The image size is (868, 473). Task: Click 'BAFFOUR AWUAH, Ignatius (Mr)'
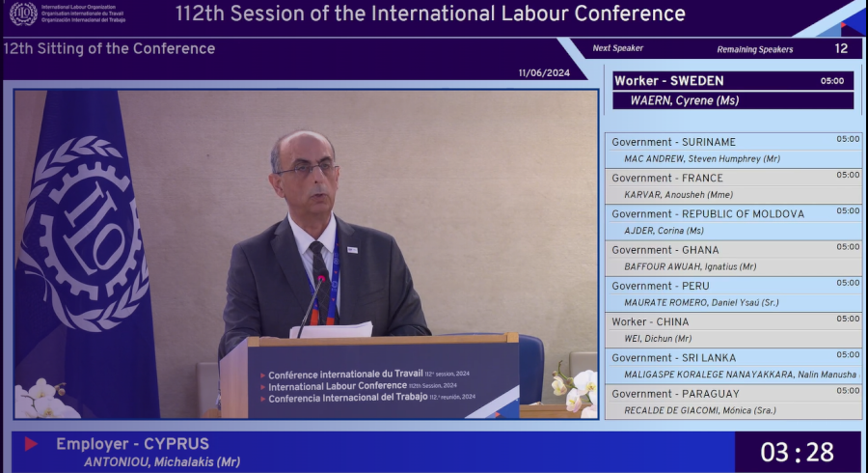tap(690, 267)
